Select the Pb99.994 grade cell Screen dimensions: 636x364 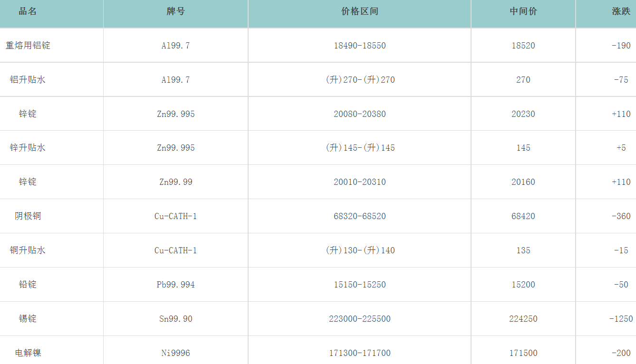point(175,285)
